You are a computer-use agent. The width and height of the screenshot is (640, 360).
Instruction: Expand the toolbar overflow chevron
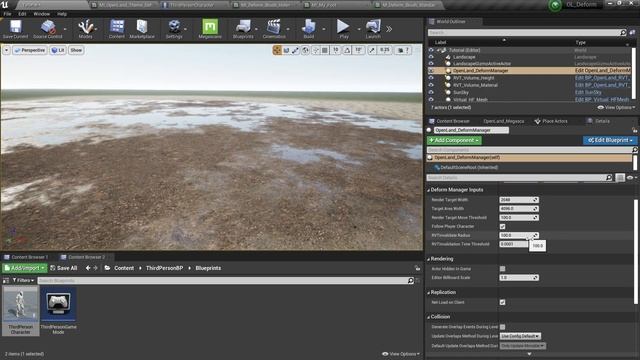click(x=389, y=29)
